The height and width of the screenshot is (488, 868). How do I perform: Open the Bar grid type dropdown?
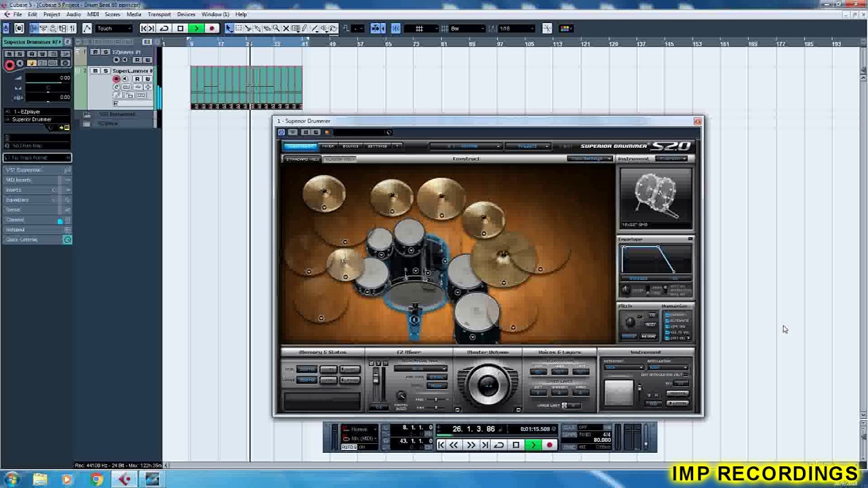[x=468, y=28]
